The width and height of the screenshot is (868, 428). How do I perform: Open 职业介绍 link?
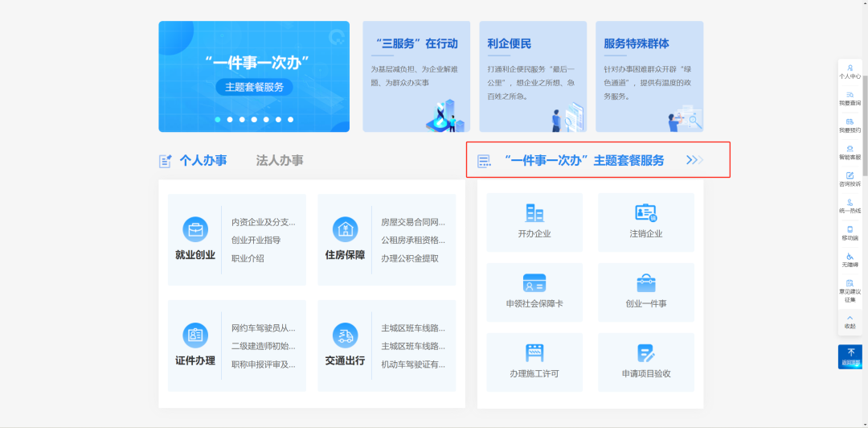click(248, 257)
